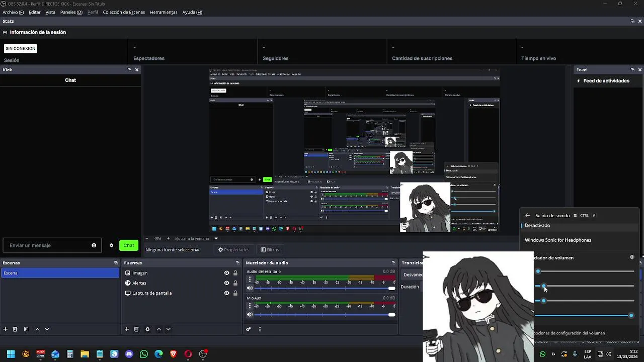Open audio mixer three-dot menu

click(260, 329)
